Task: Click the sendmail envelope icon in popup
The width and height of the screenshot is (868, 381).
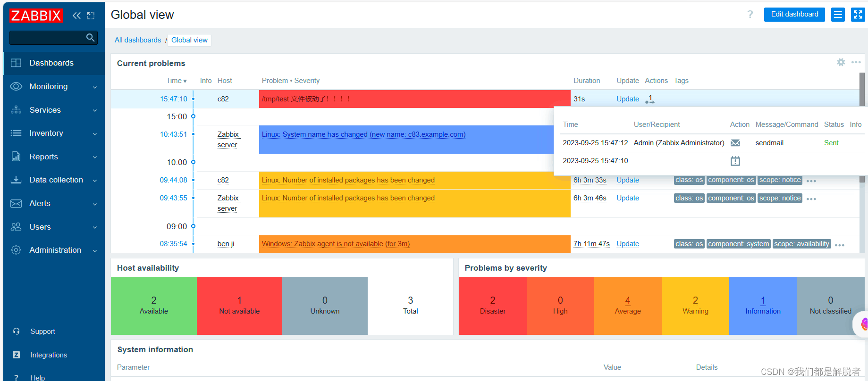Action: click(x=735, y=143)
